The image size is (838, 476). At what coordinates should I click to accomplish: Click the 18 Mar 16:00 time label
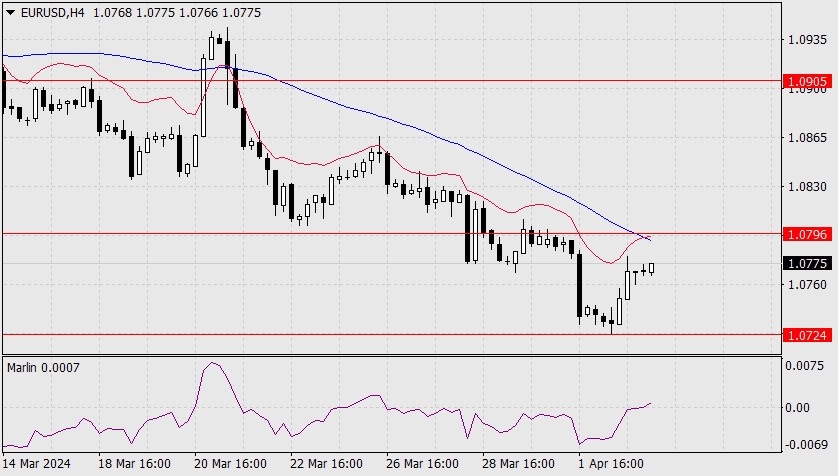pos(135,464)
